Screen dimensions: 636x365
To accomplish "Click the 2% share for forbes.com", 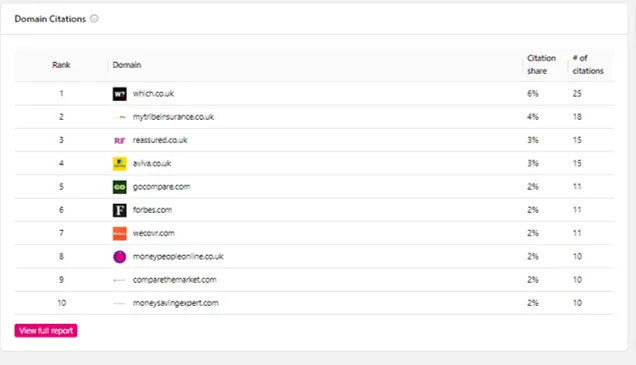I will 533,210.
